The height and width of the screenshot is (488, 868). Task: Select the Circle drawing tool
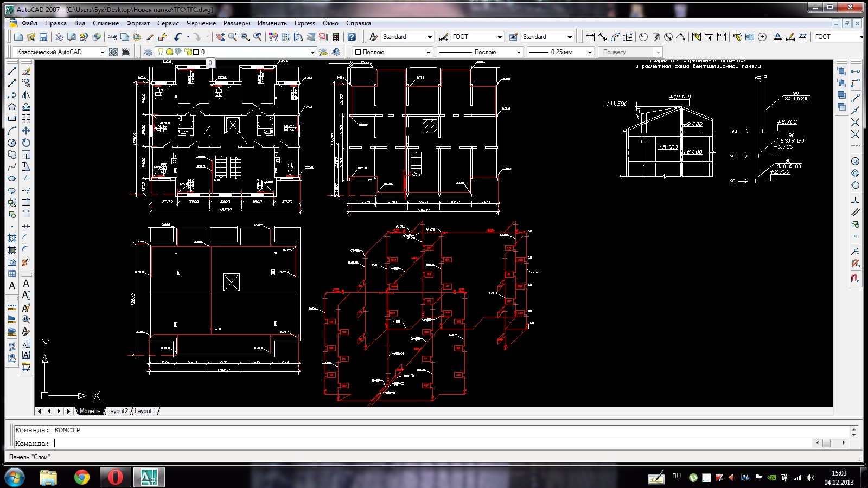[x=12, y=143]
